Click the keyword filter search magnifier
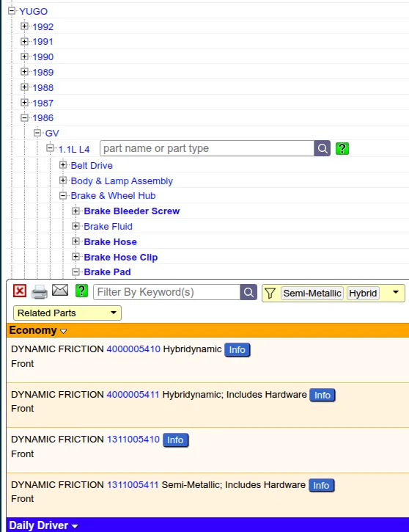This screenshot has height=532, width=409. [248, 292]
